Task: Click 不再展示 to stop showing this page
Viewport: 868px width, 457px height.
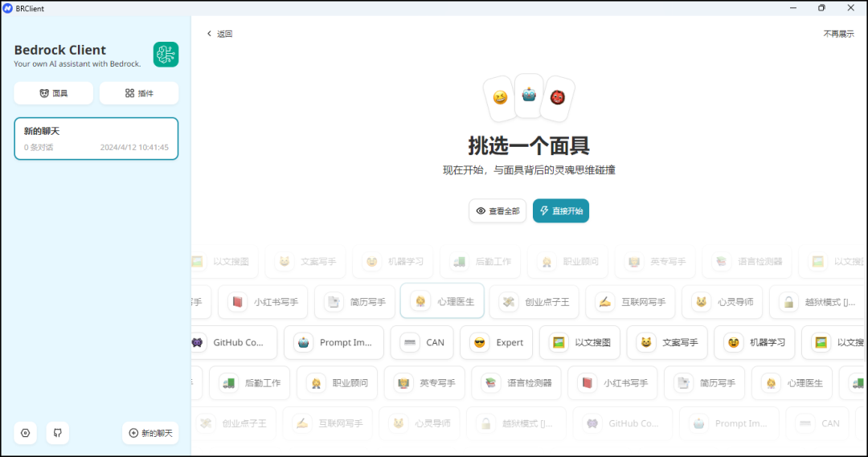Action: [838, 34]
